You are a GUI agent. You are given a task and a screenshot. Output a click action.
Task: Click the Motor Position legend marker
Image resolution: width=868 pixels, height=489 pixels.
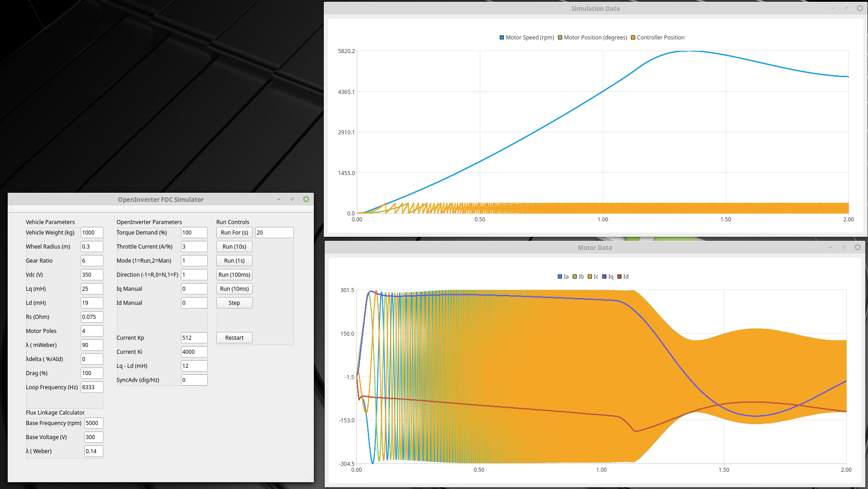560,38
